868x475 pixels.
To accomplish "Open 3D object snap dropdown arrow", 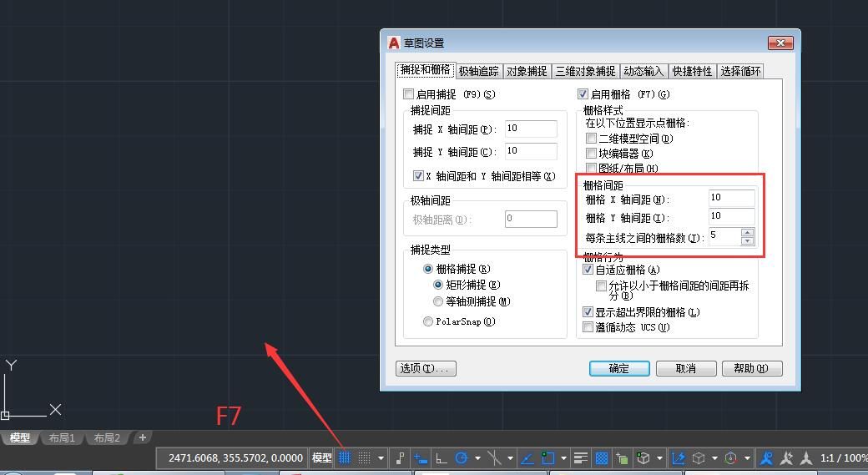I will point(659,458).
